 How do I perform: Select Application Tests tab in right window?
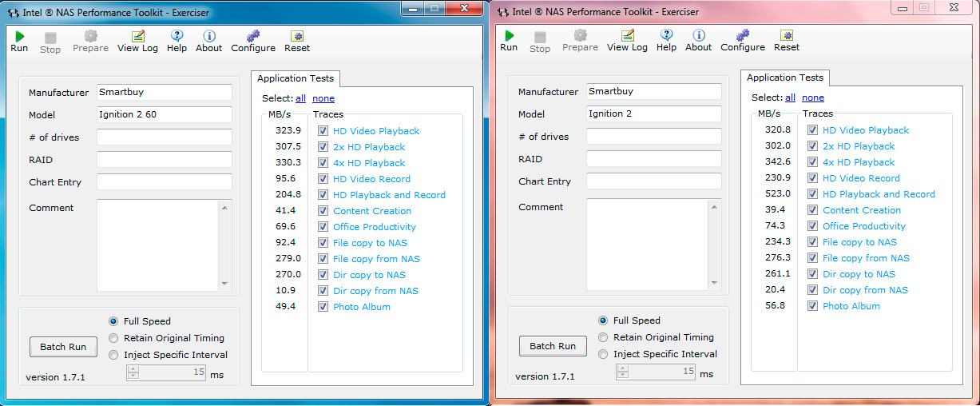point(784,78)
